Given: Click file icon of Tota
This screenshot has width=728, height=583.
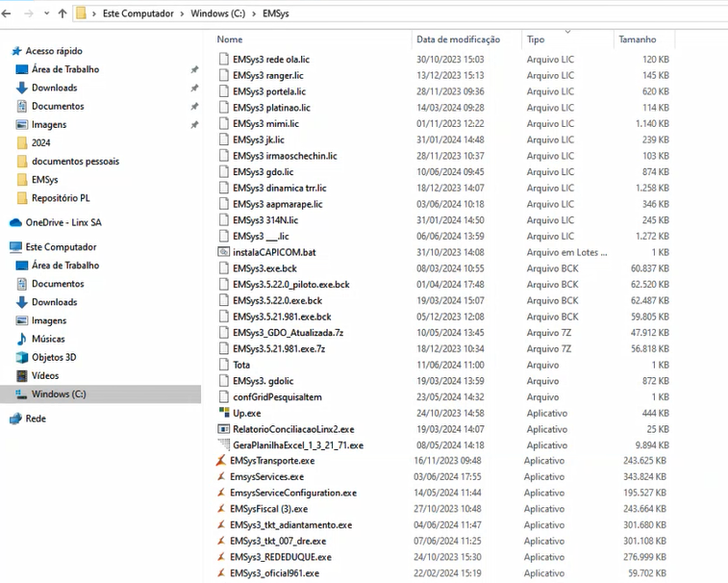Looking at the screenshot, I should point(224,365).
